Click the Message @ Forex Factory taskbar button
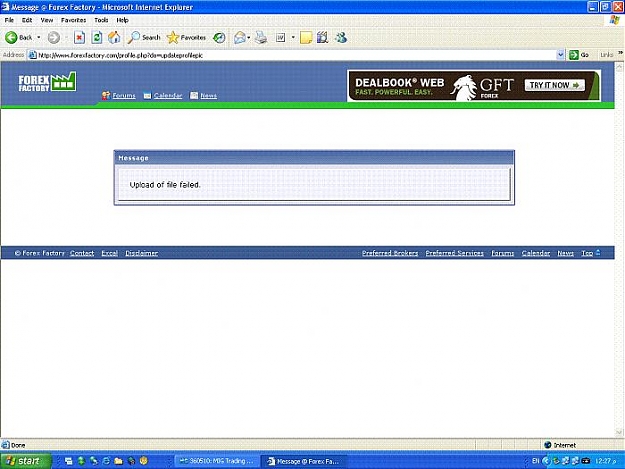This screenshot has width=625, height=469. click(x=304, y=461)
